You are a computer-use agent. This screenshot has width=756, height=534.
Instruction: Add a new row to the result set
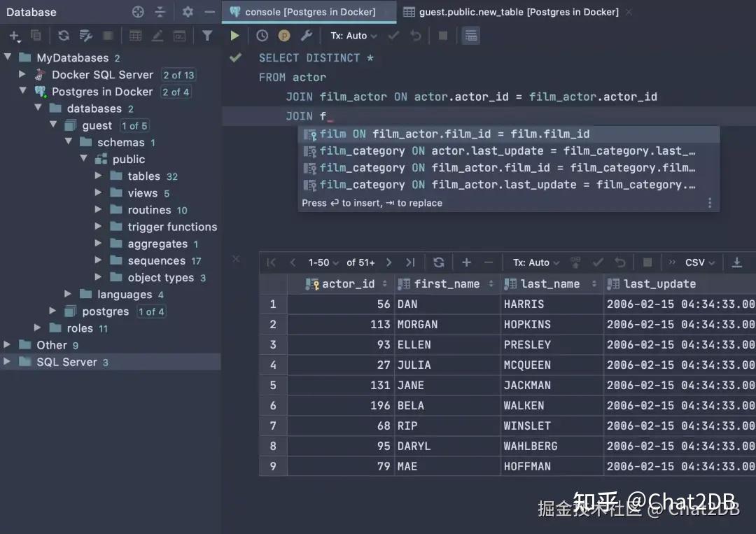click(x=466, y=262)
